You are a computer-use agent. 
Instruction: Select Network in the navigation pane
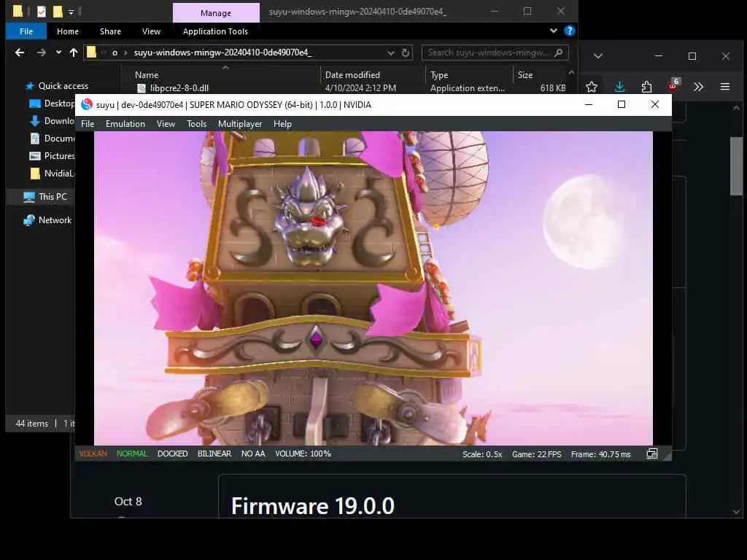47,220
